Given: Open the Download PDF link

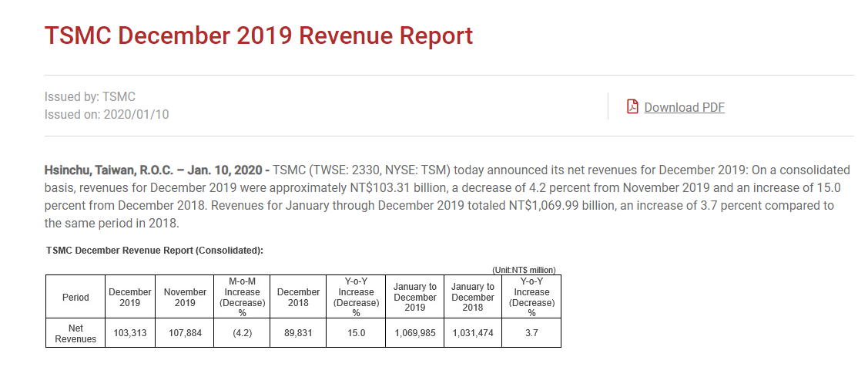Looking at the screenshot, I should pyautogui.click(x=684, y=107).
